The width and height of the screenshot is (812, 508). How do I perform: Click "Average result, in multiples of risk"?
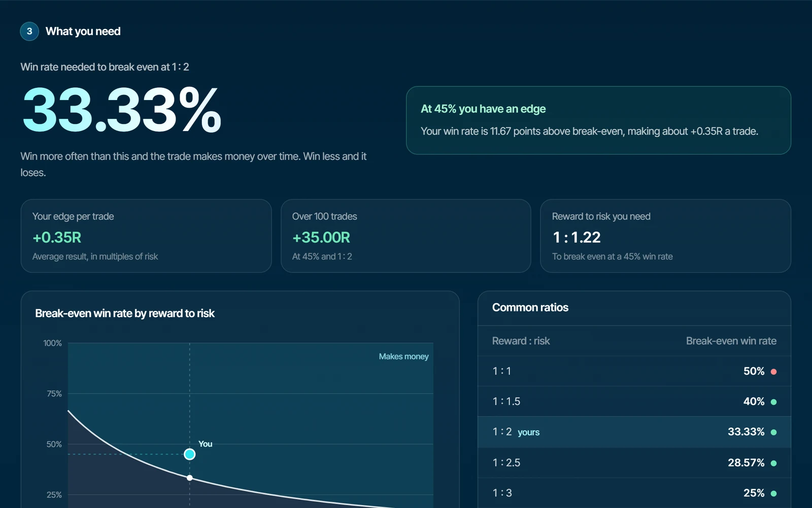(95, 257)
